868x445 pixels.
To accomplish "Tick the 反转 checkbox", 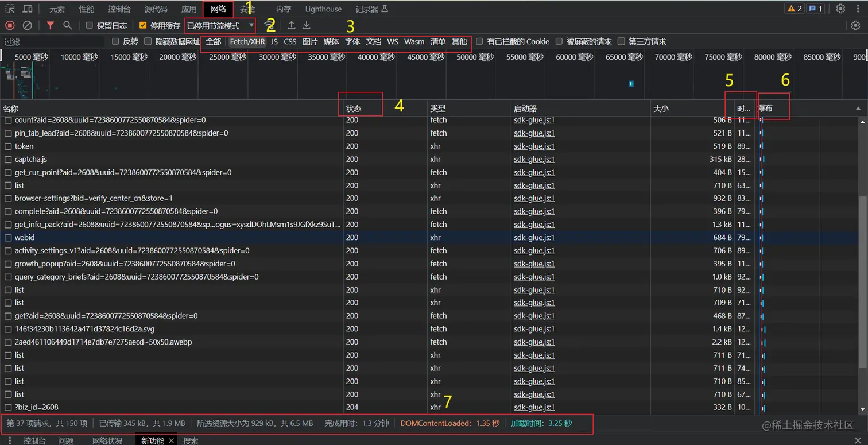I will point(115,41).
